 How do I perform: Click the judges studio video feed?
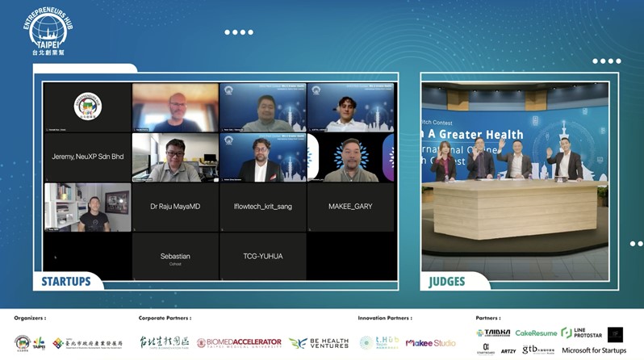coord(515,182)
